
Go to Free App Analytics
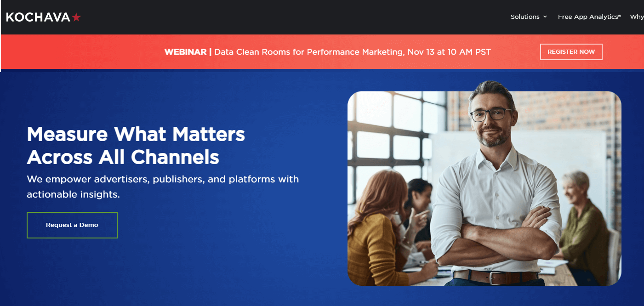[x=589, y=17]
